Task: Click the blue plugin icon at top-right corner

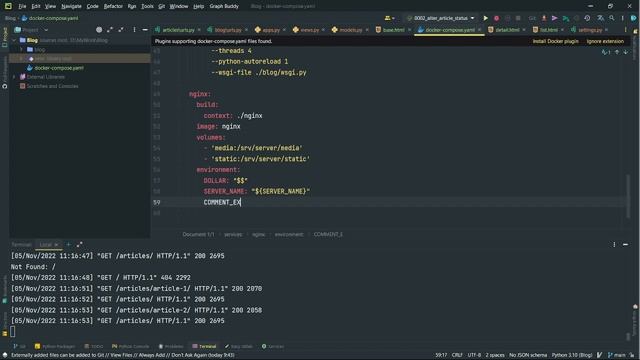Action: coord(633,18)
